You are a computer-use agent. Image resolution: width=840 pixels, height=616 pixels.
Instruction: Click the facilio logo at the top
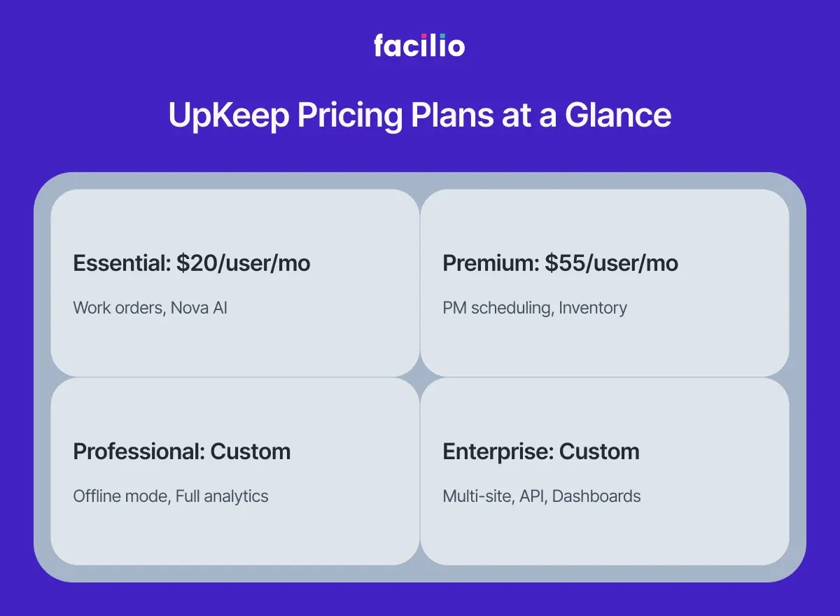(419, 45)
